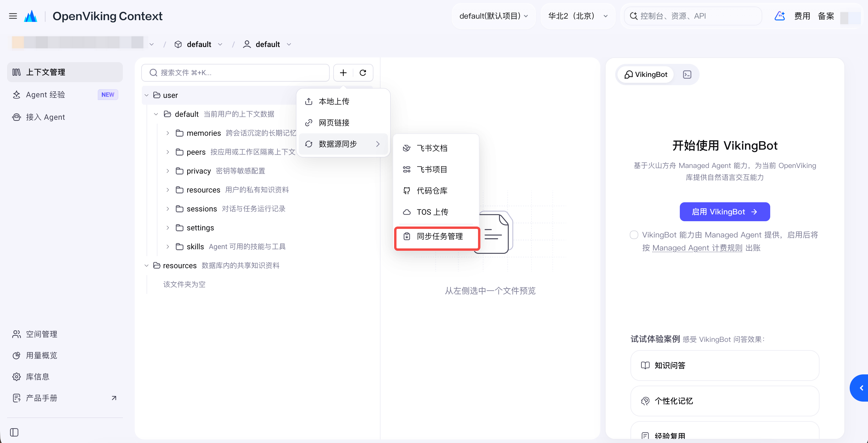Screen dimensions: 868x443
Task: Open 库信息 settings in sidebar
Action: (65, 376)
